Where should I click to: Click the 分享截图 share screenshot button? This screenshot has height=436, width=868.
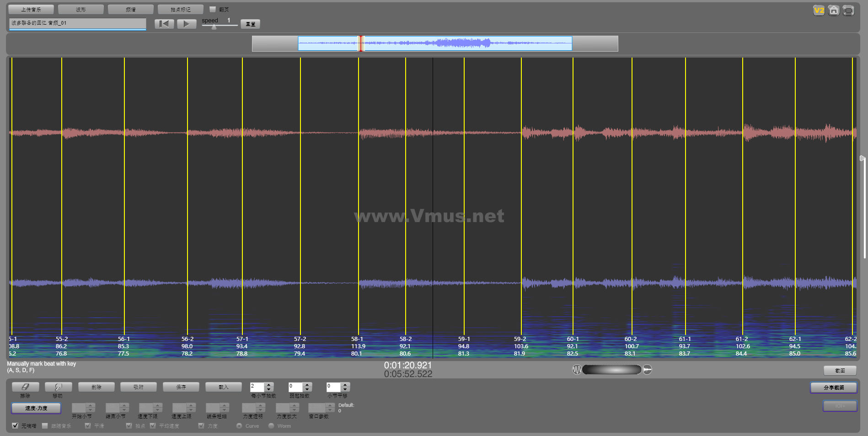[x=833, y=388]
